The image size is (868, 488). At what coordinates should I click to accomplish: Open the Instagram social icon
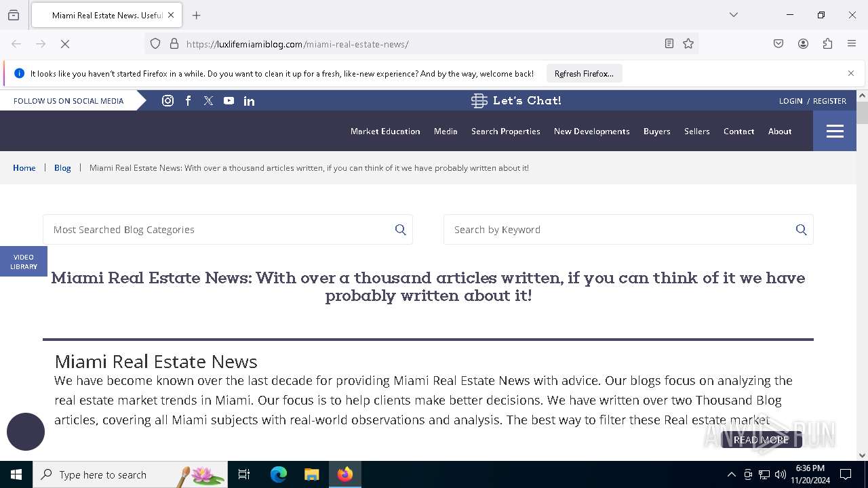point(167,100)
